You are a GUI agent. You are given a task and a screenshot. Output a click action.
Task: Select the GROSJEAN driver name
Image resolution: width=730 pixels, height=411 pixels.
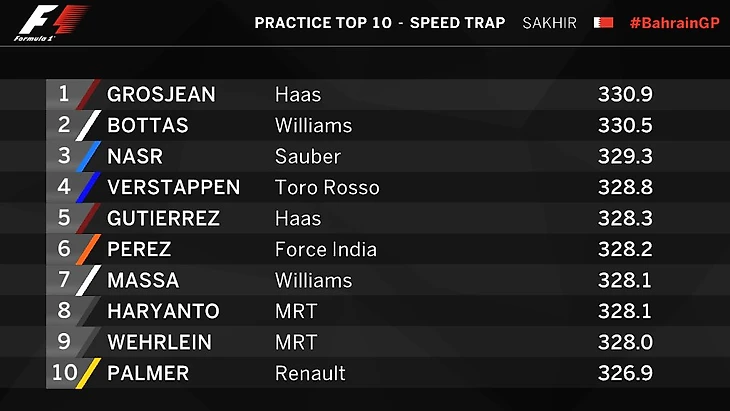click(162, 94)
